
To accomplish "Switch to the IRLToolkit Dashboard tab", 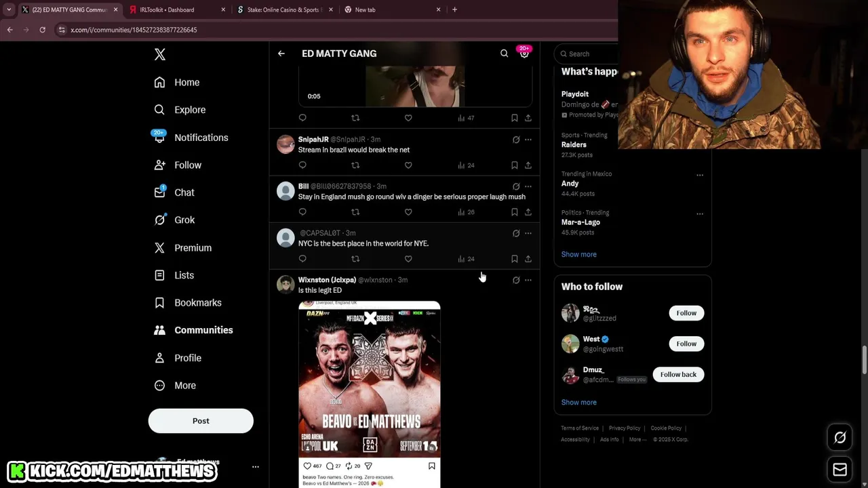I will [177, 9].
